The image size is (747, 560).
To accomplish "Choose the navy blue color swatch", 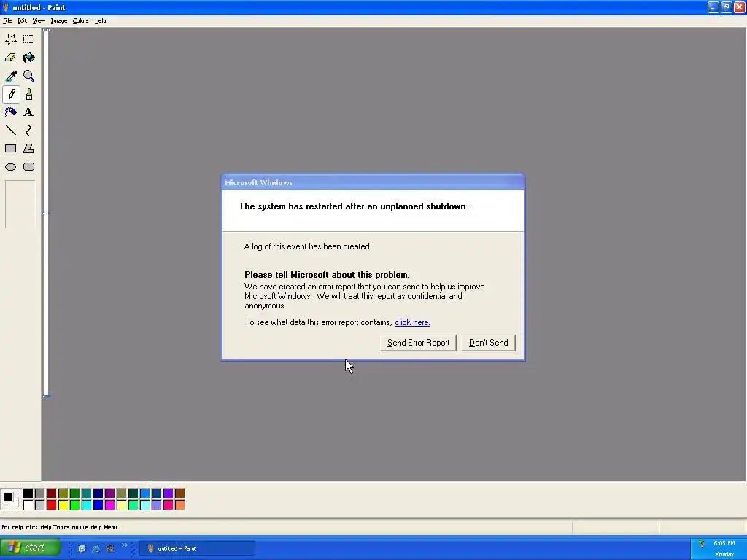I will click(98, 494).
